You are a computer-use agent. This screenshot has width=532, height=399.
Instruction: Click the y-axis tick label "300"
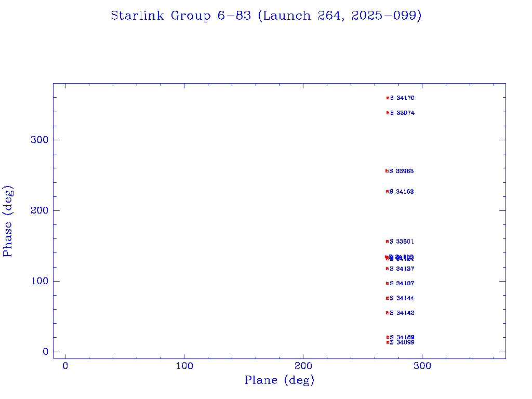pyautogui.click(x=39, y=140)
